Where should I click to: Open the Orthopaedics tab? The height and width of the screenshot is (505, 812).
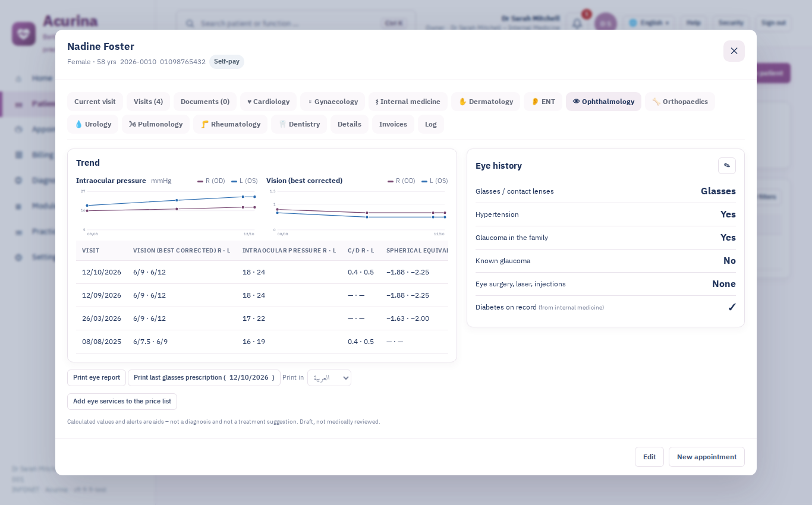pyautogui.click(x=680, y=102)
